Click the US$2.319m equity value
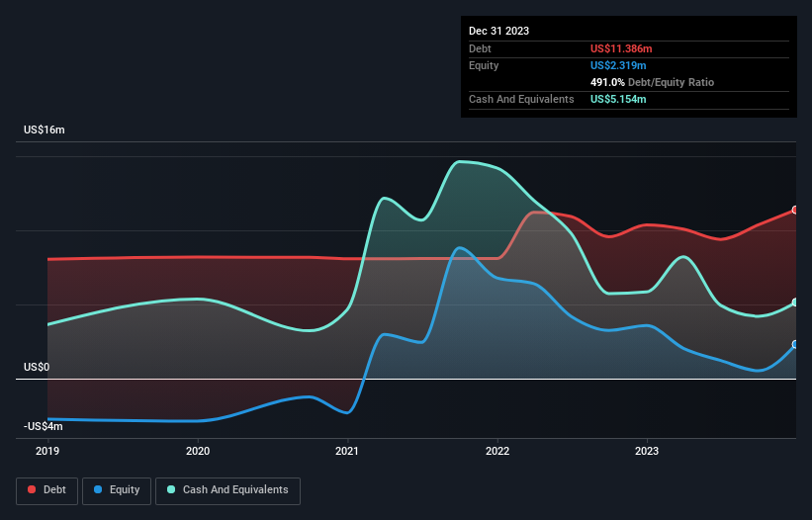 [x=618, y=65]
